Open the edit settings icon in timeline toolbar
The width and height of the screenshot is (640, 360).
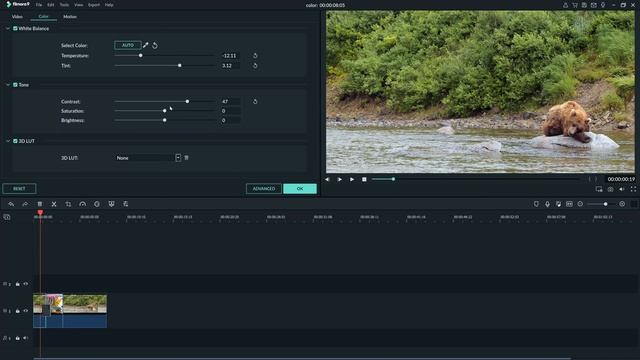click(x=126, y=204)
